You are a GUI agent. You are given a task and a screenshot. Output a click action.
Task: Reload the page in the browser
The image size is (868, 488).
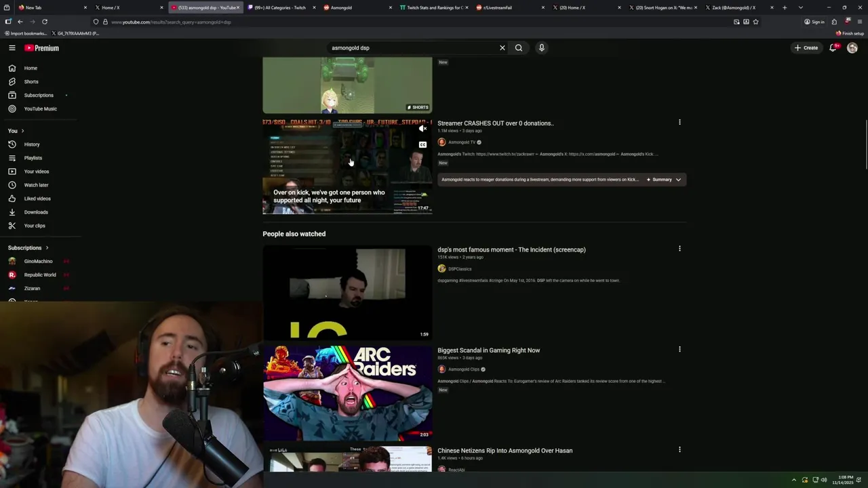click(x=45, y=22)
